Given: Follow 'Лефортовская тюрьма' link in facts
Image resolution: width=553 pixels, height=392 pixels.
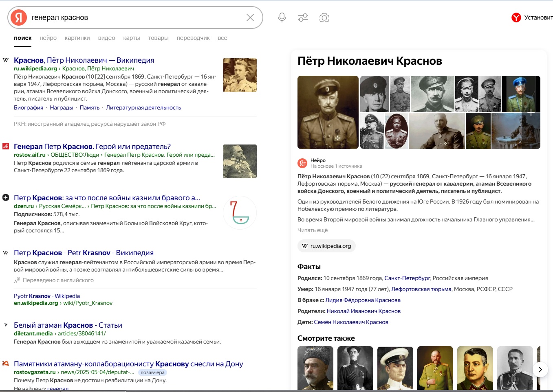Looking at the screenshot, I should tap(421, 289).
